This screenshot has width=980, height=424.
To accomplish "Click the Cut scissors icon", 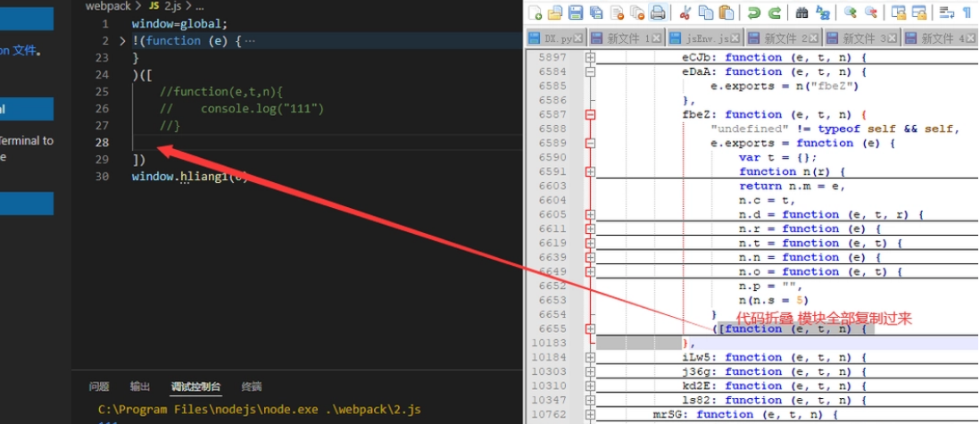I will click(685, 12).
